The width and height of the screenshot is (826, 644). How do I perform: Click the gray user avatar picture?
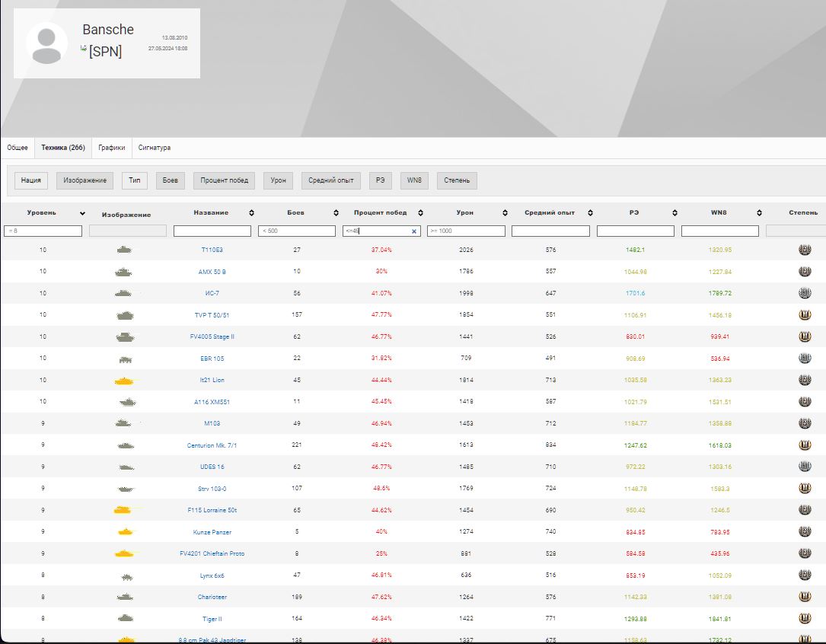pos(46,43)
